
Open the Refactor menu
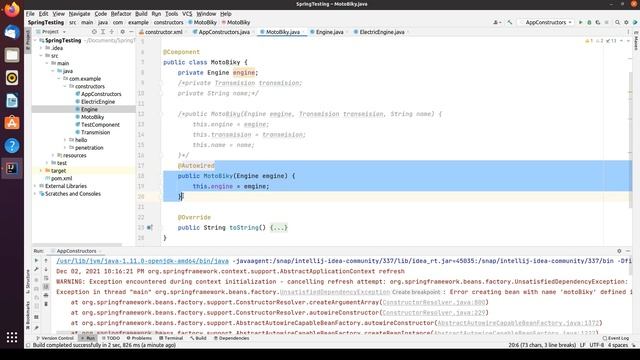pos(121,13)
